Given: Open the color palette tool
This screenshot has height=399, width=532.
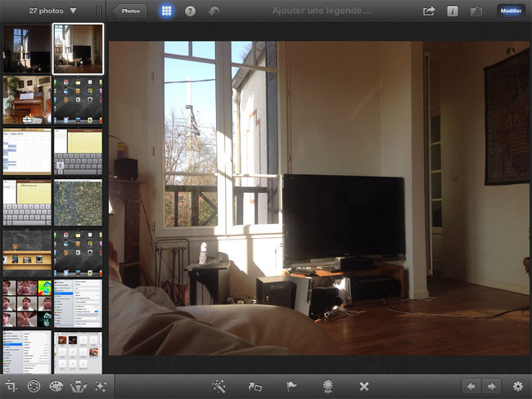Looking at the screenshot, I should (56, 386).
